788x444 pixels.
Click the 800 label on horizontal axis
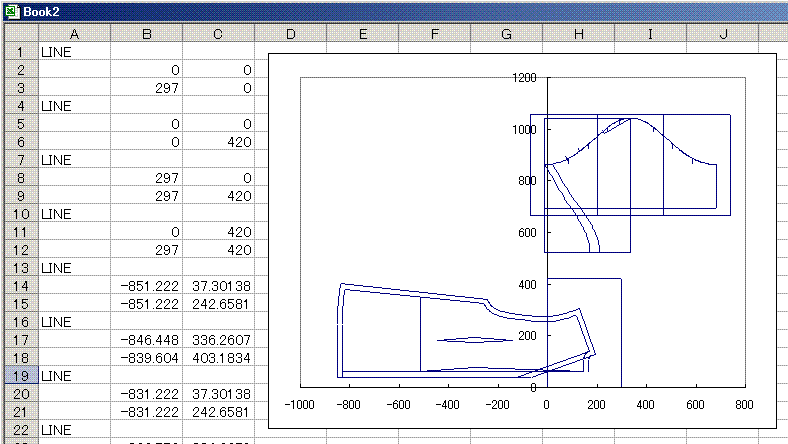click(743, 405)
